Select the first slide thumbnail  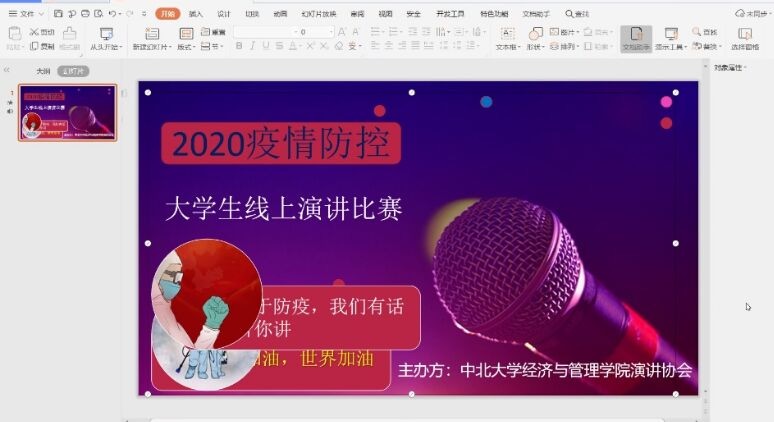point(67,112)
